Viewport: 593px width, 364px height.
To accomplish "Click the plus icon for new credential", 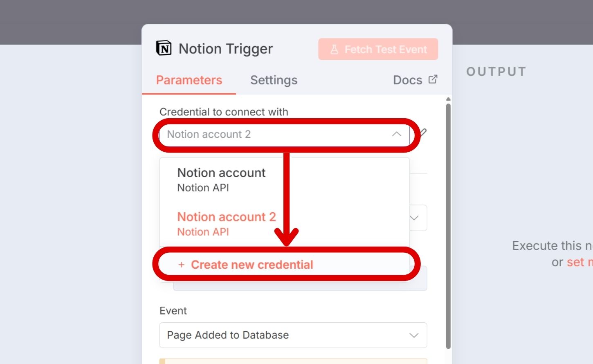I will [181, 265].
